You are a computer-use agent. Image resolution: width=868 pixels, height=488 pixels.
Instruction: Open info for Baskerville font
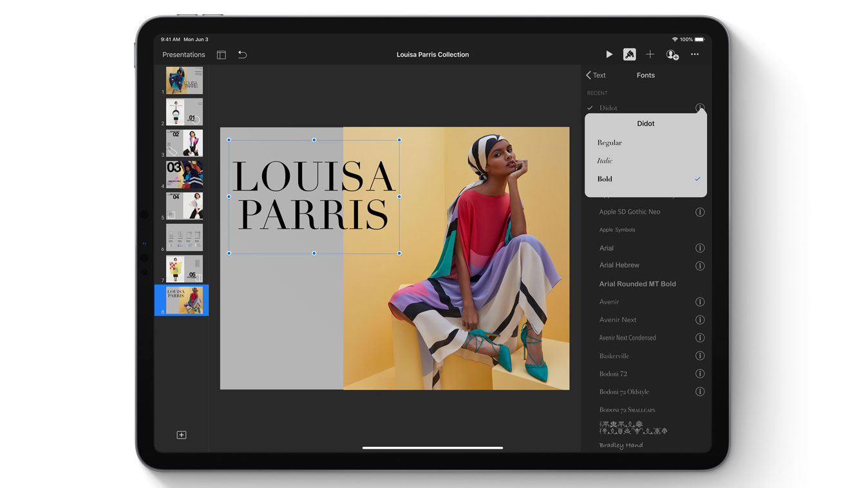point(700,356)
